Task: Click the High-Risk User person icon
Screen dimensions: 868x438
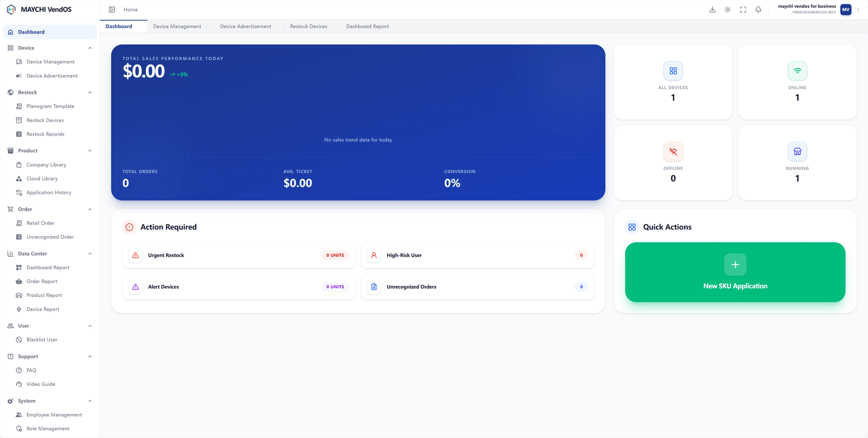Action: [x=374, y=255]
